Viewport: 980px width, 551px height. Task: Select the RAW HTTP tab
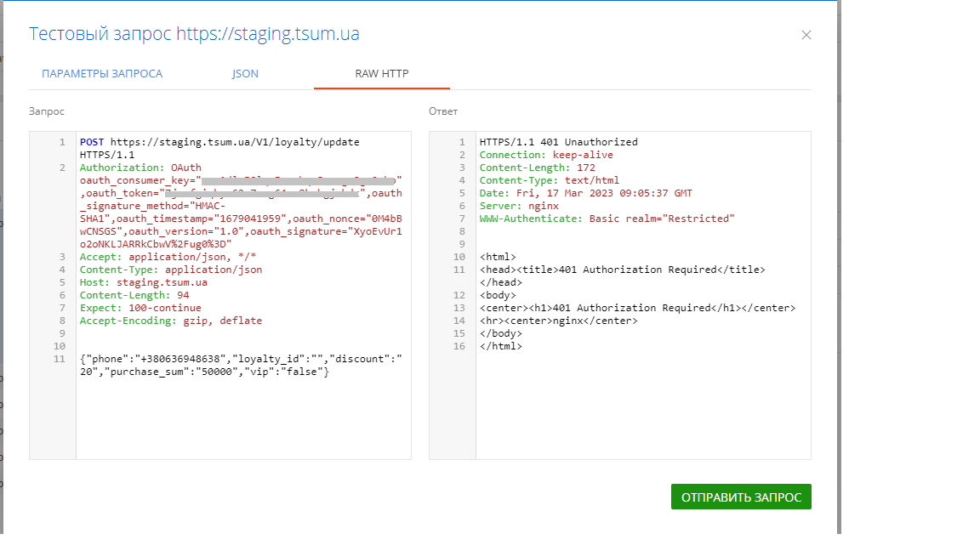click(x=382, y=74)
